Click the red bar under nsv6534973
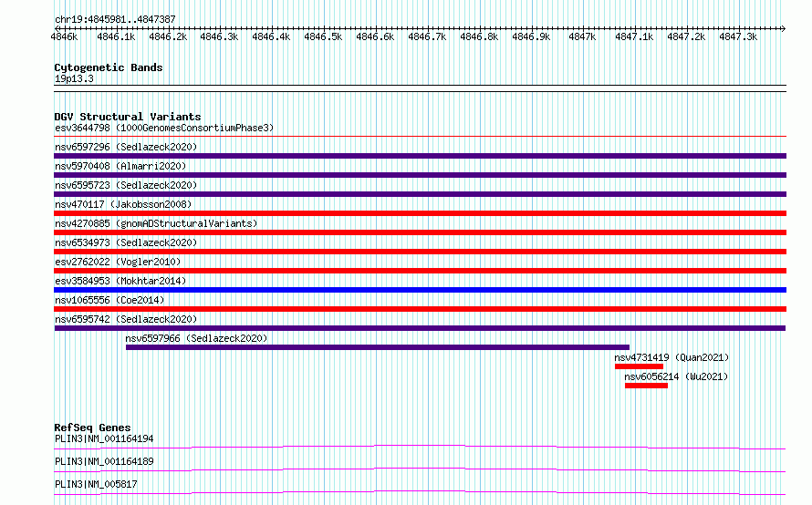812x505 pixels. coord(420,252)
